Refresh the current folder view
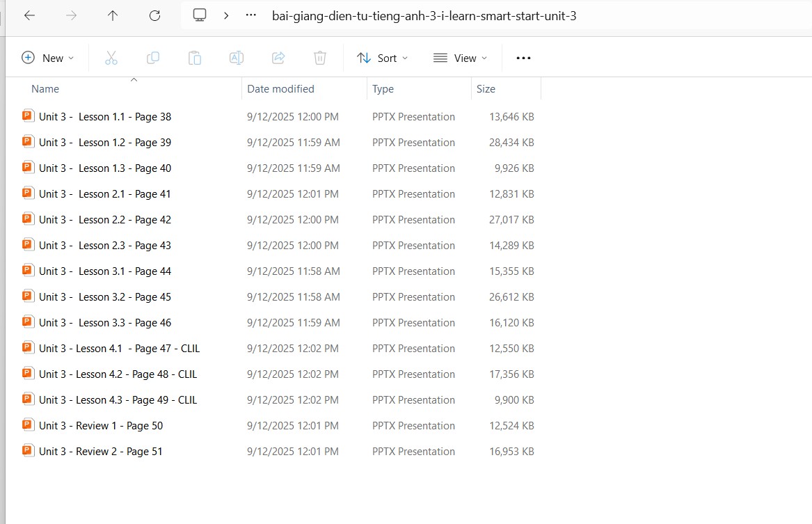Viewport: 812px width, 524px height. click(x=154, y=15)
